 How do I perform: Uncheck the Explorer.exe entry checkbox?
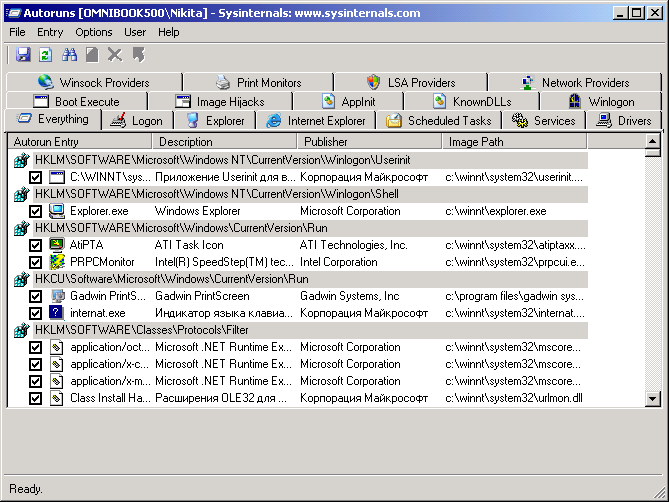(35, 212)
